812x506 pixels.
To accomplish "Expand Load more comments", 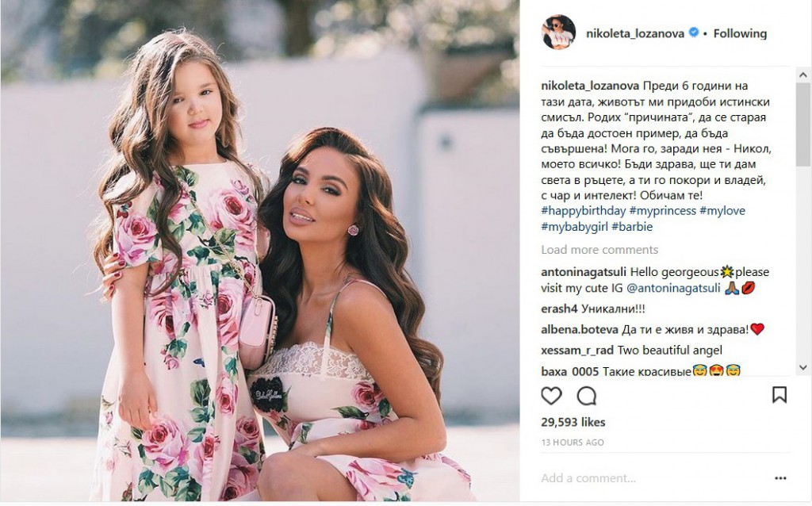I will [x=599, y=250].
